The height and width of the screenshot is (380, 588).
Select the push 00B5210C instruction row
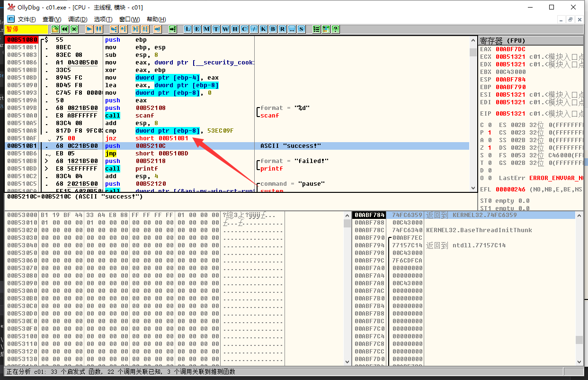(x=237, y=146)
